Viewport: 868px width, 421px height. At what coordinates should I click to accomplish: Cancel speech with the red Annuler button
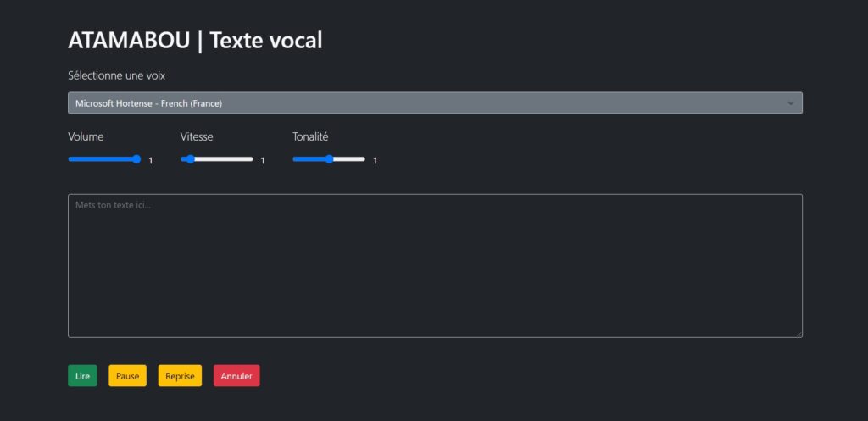coord(236,375)
